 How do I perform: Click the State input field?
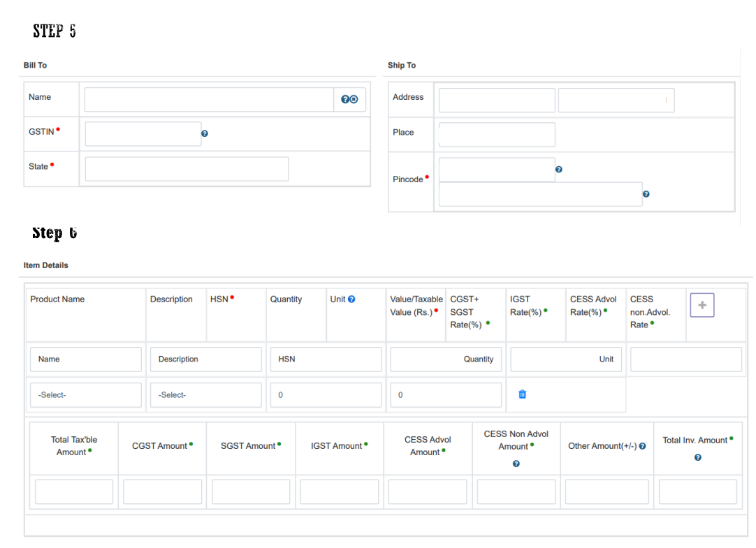click(187, 169)
